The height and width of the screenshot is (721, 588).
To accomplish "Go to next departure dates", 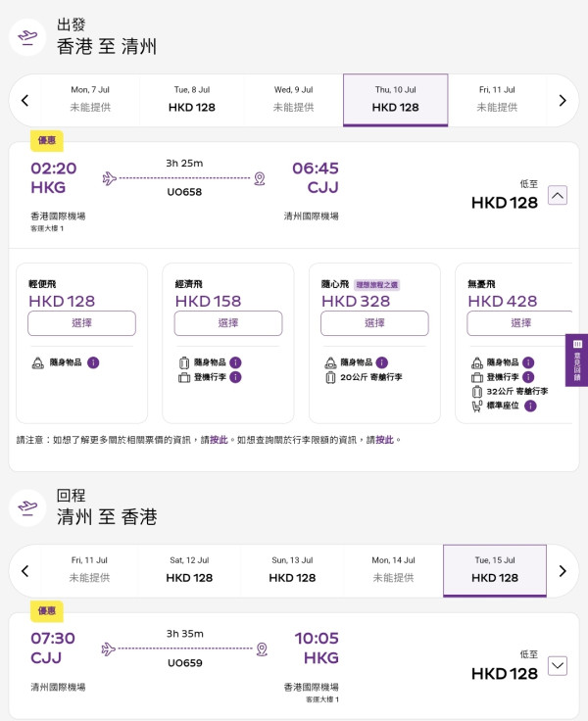I will tap(563, 100).
